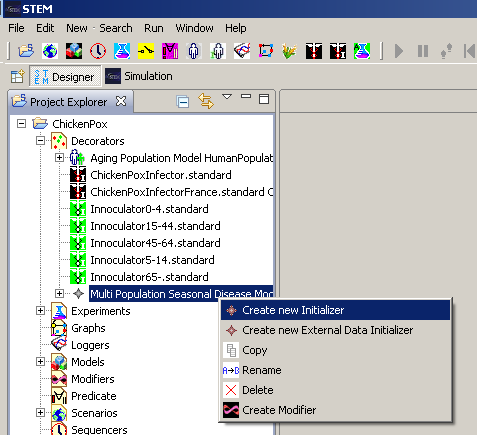Screen dimensions: 477x435
Task: Collapse the ChickenPox project node
Action: (x=21, y=124)
